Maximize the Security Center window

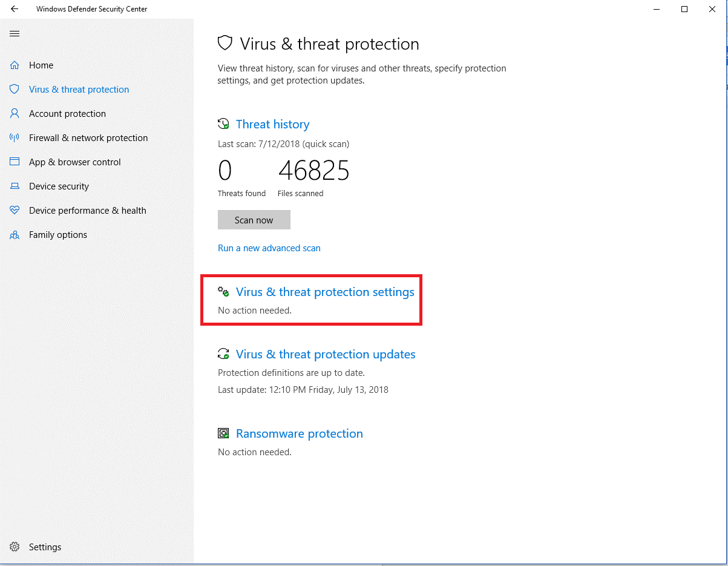pyautogui.click(x=684, y=9)
